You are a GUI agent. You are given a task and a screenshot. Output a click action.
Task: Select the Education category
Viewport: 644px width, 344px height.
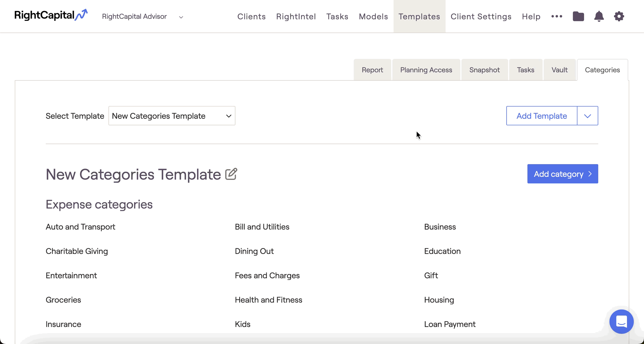click(x=442, y=251)
